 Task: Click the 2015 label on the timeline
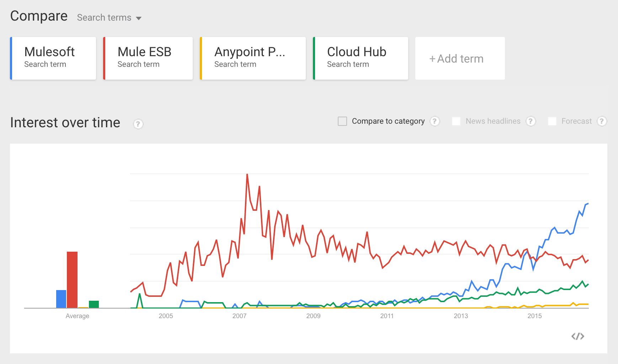coord(534,316)
